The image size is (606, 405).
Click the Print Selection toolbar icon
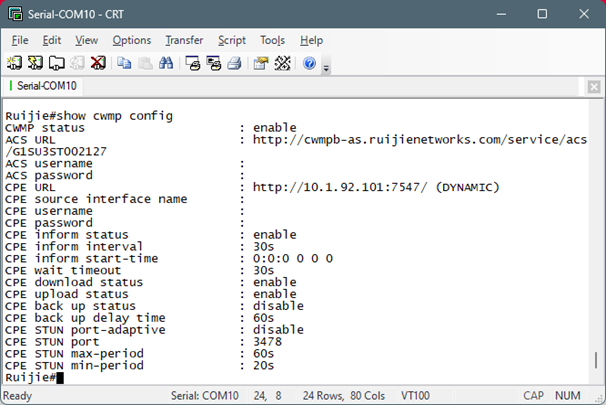214,63
